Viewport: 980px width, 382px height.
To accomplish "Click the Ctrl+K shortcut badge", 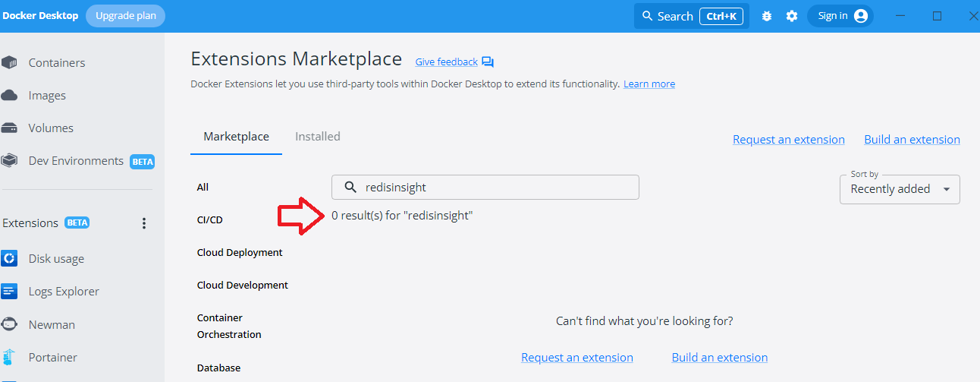I will pos(721,16).
